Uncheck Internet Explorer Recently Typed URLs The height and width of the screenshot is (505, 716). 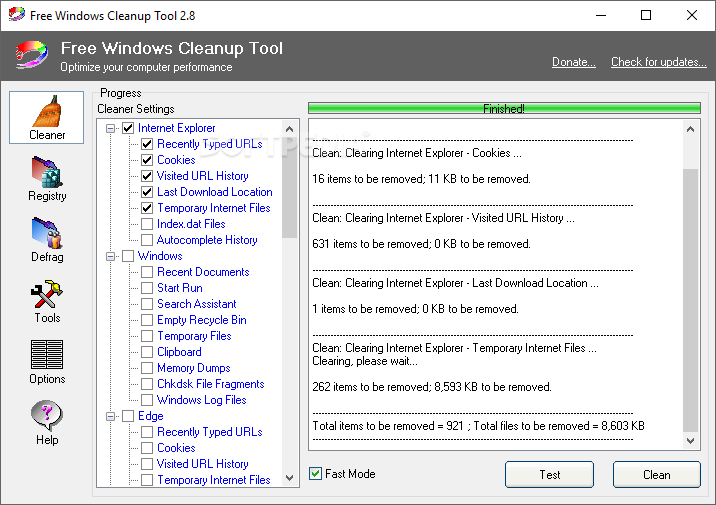click(147, 144)
